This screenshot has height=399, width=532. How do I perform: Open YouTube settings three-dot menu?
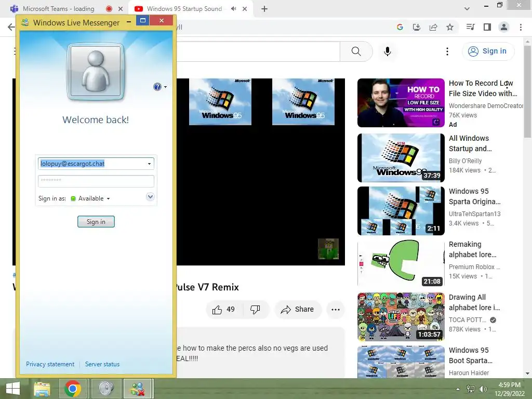click(x=447, y=51)
